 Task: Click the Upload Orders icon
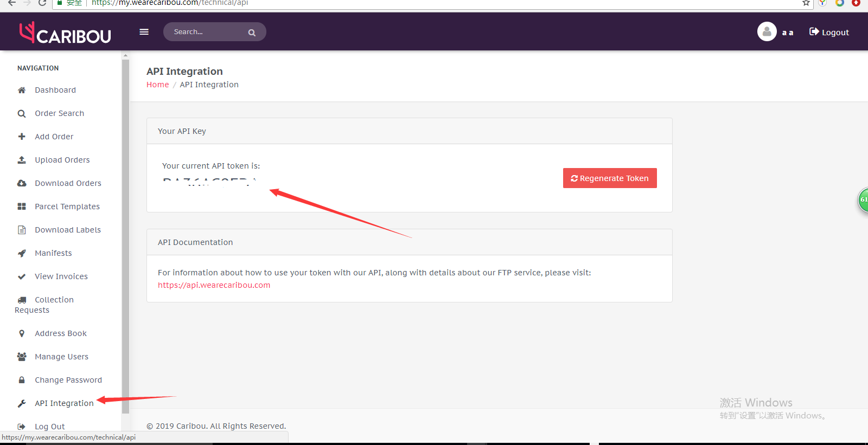pyautogui.click(x=22, y=160)
